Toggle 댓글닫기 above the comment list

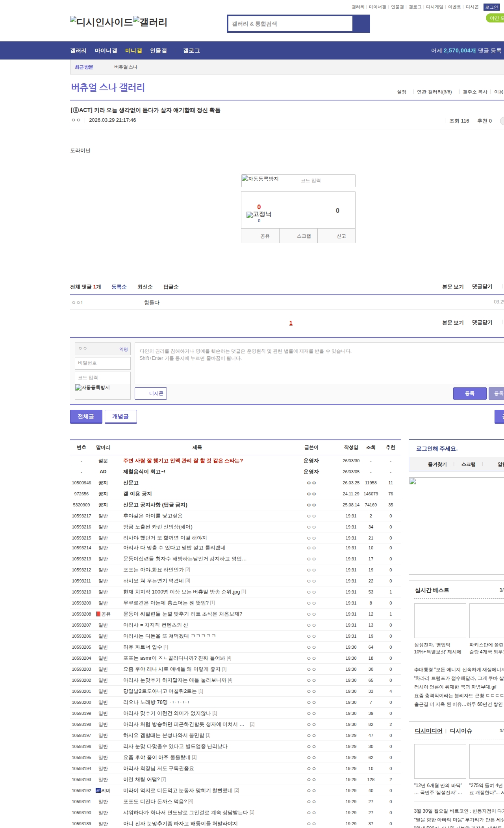(482, 287)
